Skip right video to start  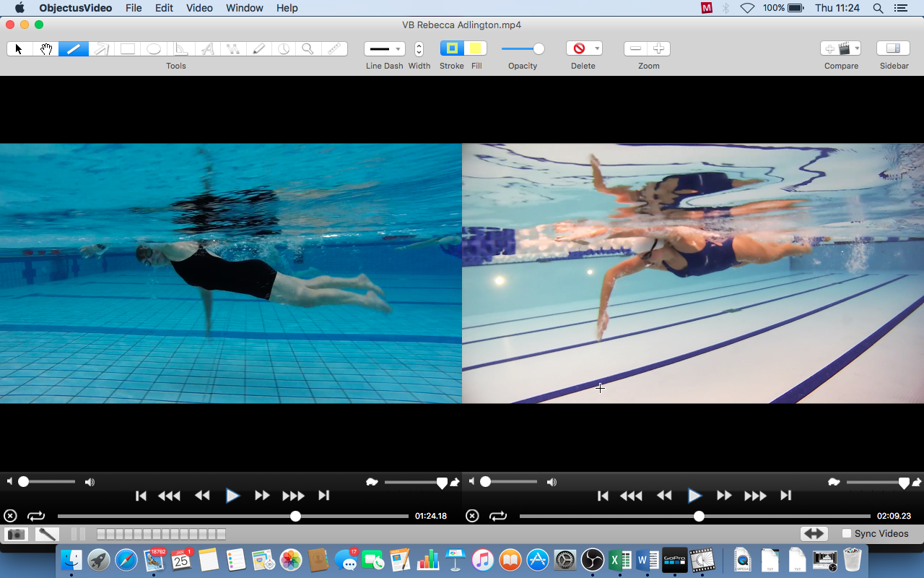pyautogui.click(x=603, y=496)
